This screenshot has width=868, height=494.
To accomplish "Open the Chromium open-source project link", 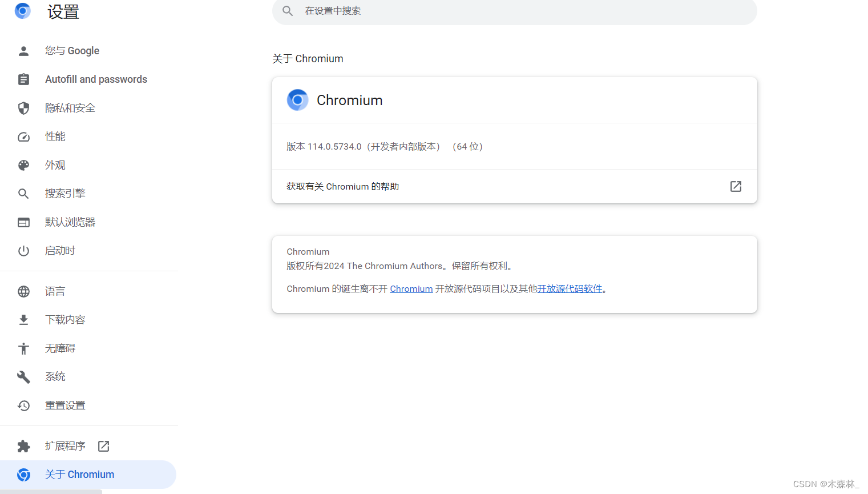I will click(411, 289).
